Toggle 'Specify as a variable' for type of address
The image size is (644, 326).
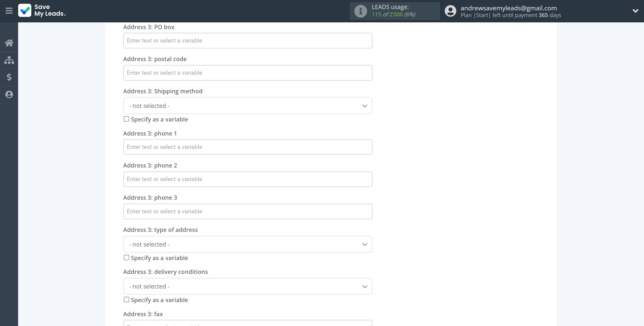coord(126,257)
